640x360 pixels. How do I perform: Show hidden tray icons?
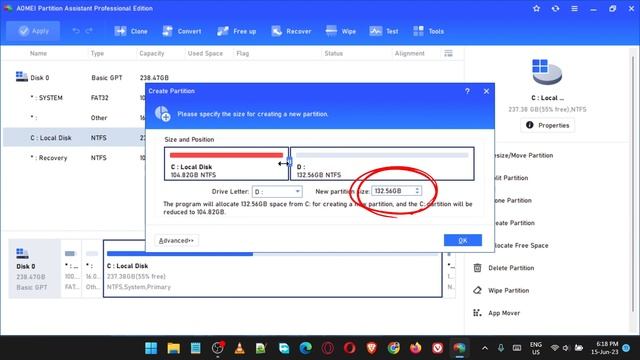(484, 348)
